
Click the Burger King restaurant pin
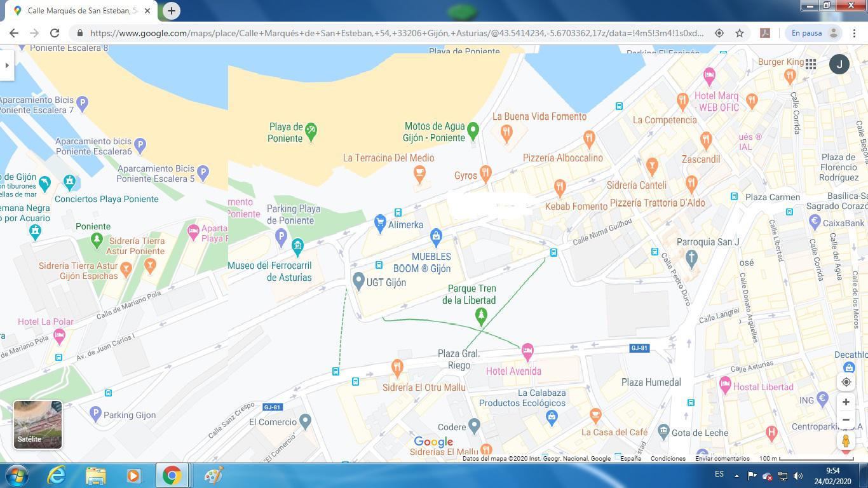790,76
